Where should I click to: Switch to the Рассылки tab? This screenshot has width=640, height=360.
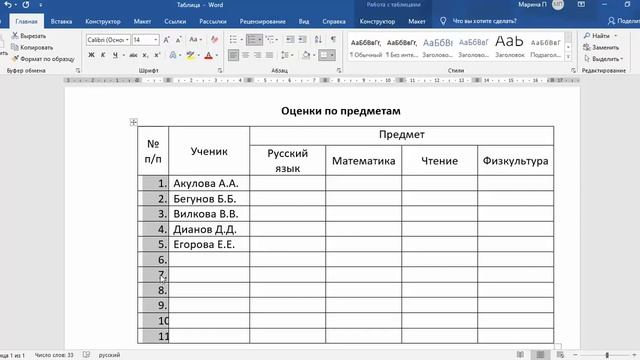[x=213, y=21]
